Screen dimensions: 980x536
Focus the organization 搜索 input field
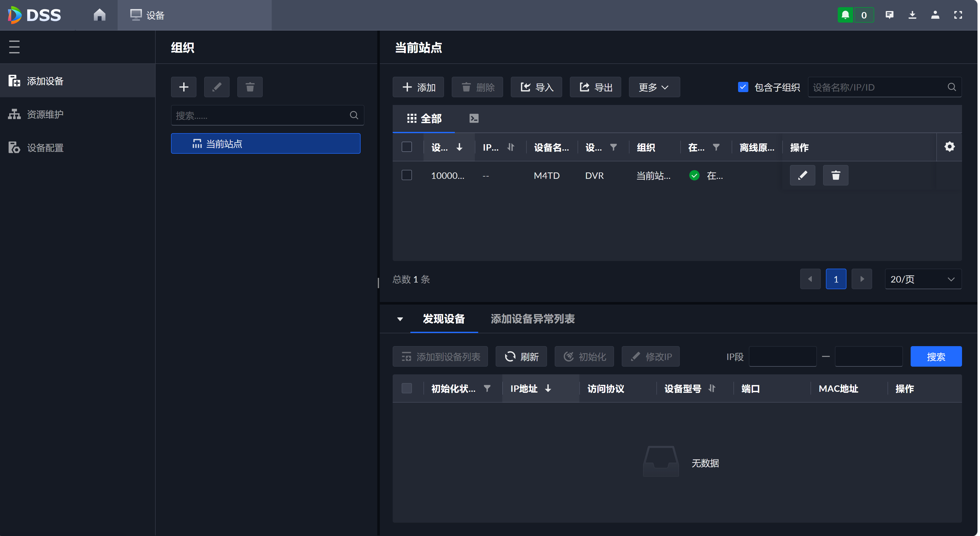click(267, 115)
